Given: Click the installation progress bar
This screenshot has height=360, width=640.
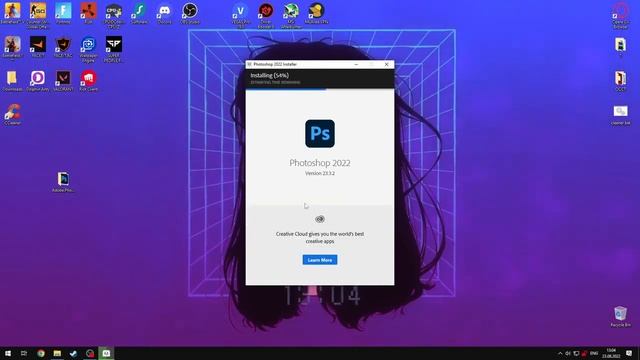Looking at the screenshot, I should coord(320,89).
